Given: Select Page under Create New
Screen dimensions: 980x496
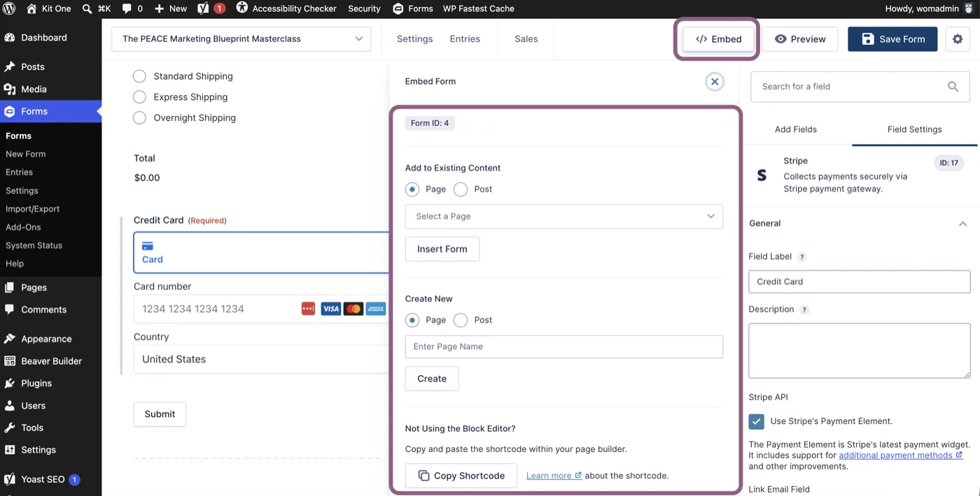Looking at the screenshot, I should coord(412,320).
